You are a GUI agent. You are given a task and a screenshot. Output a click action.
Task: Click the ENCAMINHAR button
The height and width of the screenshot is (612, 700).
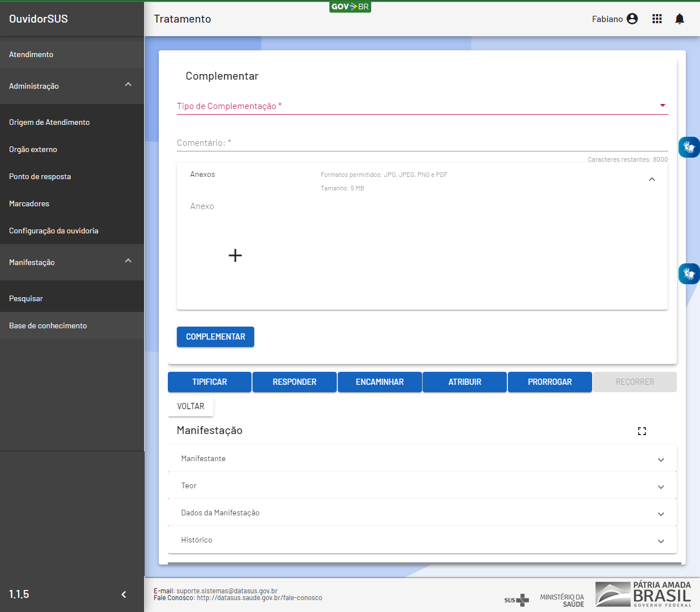380,382
